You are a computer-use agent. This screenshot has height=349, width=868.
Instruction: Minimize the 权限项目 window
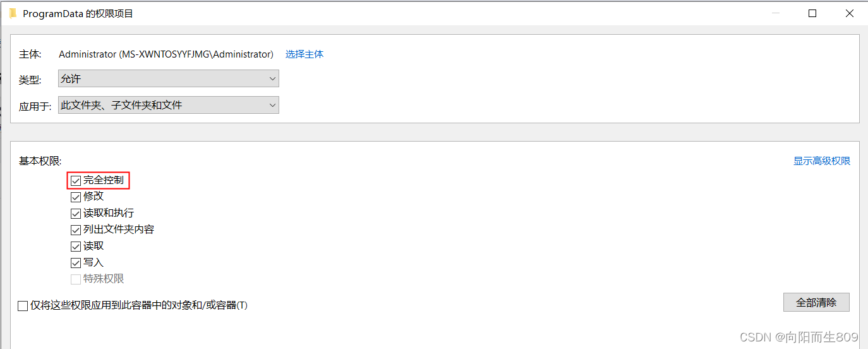coord(776,13)
